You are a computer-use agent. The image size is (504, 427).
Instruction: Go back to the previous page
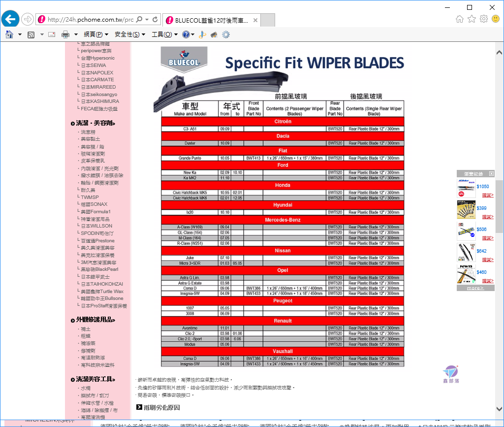10,19
